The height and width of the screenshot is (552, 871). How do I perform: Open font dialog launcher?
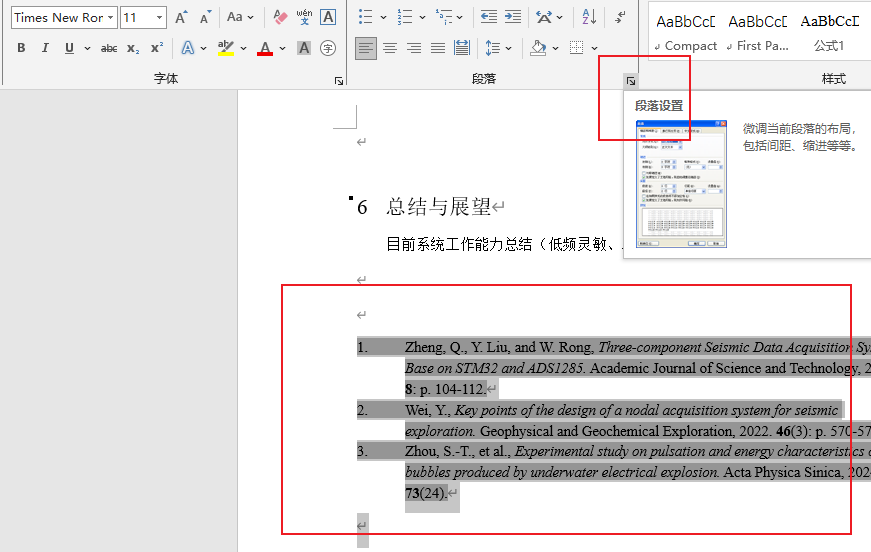339,81
